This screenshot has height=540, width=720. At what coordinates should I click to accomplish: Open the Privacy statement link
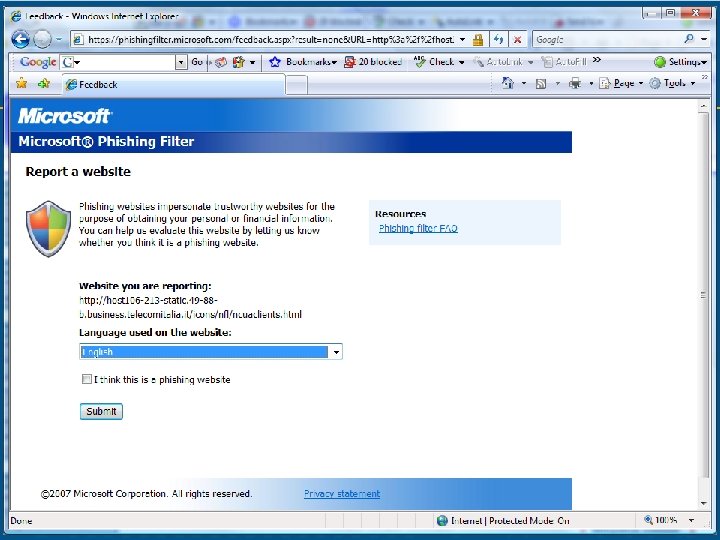tap(342, 494)
